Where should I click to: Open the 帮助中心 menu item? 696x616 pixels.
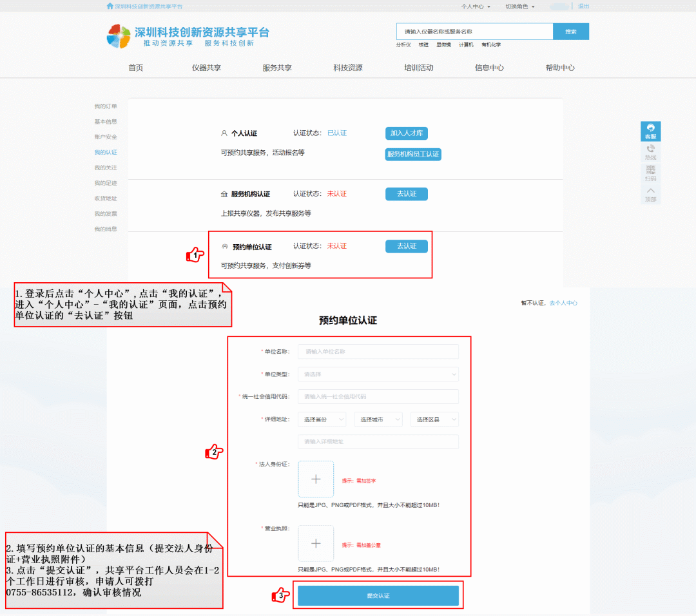[x=560, y=67]
